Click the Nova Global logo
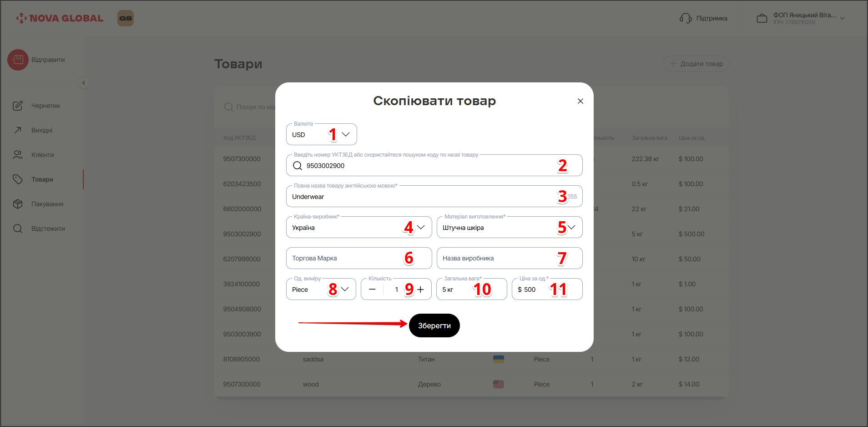The height and width of the screenshot is (427, 868). (x=60, y=18)
